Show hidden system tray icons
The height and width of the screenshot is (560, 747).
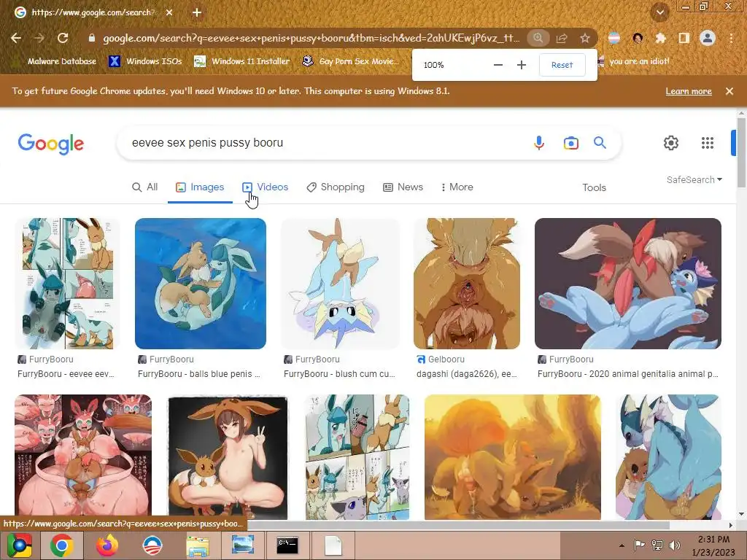click(x=622, y=545)
